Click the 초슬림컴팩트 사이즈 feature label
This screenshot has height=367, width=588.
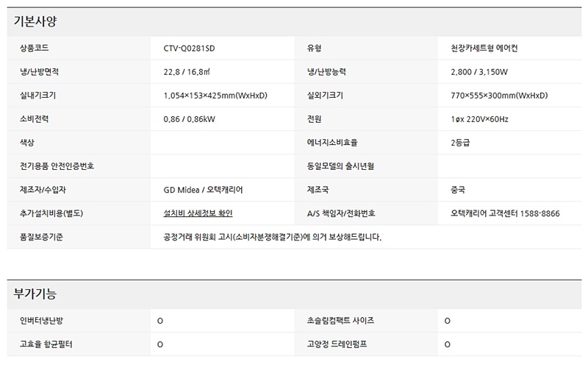coord(340,321)
